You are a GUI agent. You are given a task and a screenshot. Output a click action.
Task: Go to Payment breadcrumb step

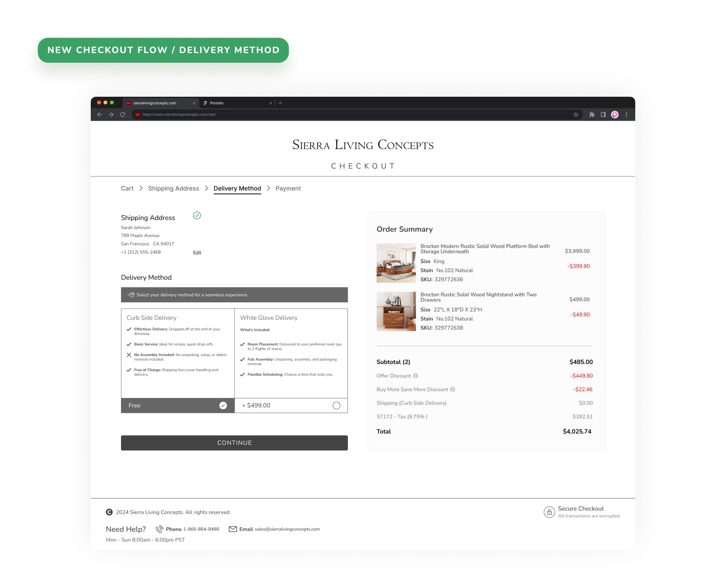click(288, 188)
